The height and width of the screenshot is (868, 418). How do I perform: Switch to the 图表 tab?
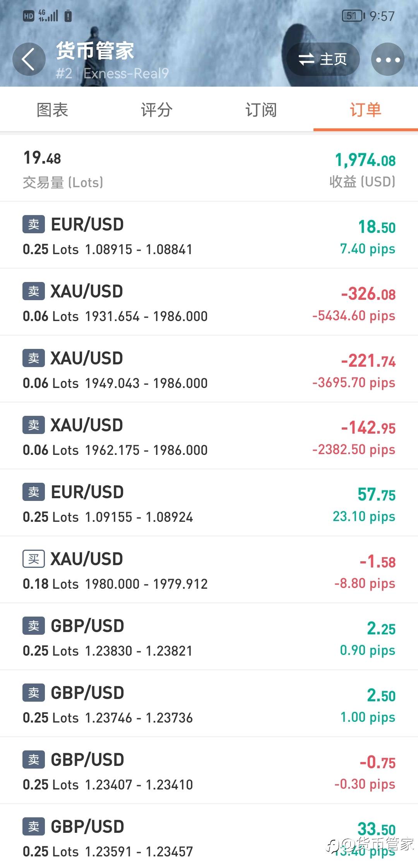pos(52,110)
